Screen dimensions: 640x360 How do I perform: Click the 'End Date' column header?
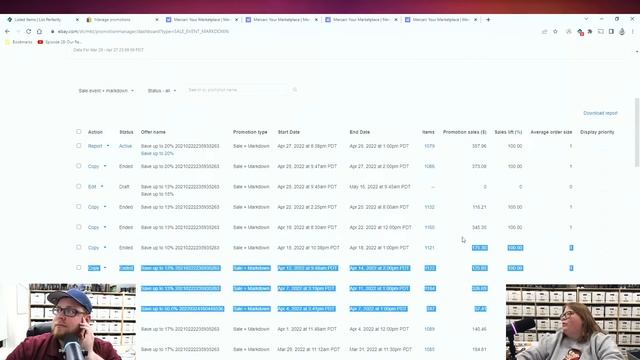[360, 132]
